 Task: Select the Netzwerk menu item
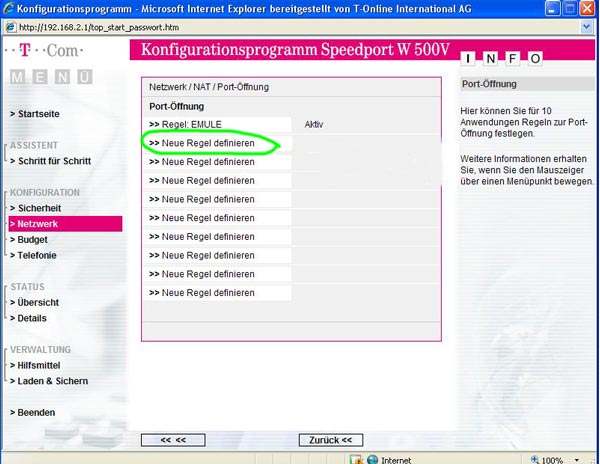pyautogui.click(x=65, y=224)
